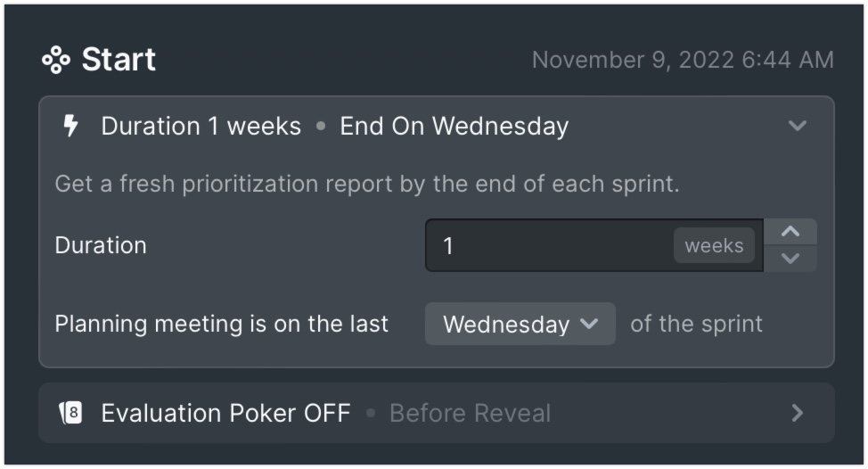Click the November 9, 2022 timestamp

tap(683, 60)
